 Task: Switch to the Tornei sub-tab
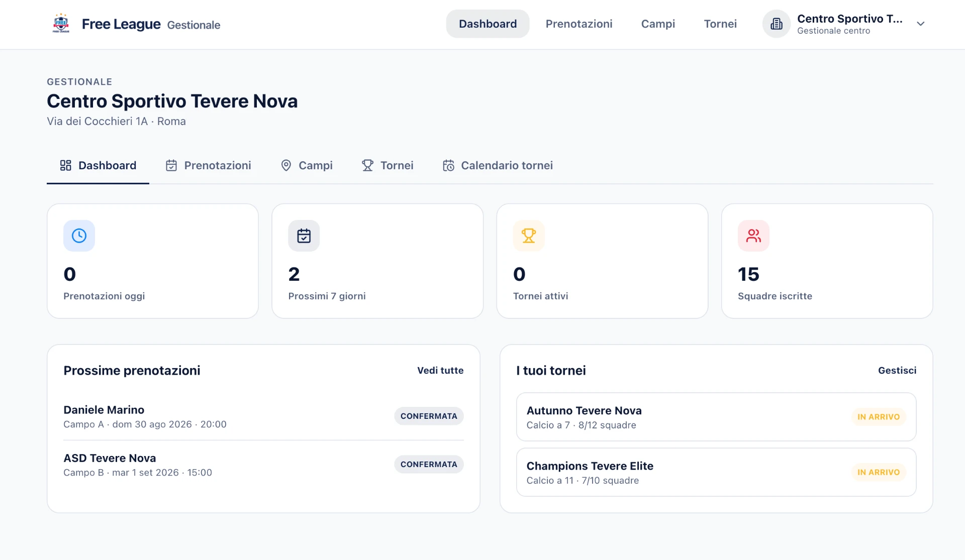click(x=388, y=165)
